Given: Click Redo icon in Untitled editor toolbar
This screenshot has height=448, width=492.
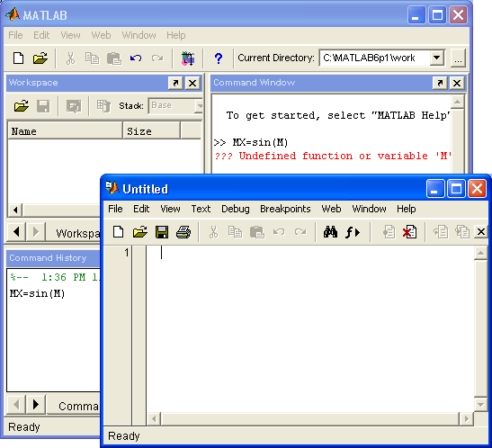Looking at the screenshot, I should click(x=300, y=232).
